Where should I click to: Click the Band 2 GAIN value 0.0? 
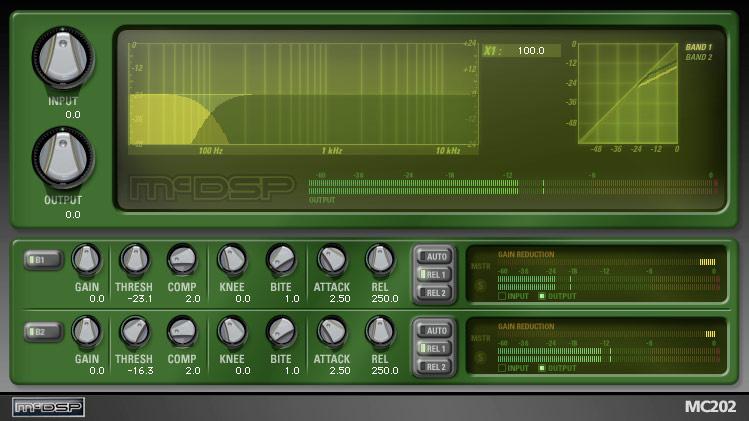pos(97,371)
